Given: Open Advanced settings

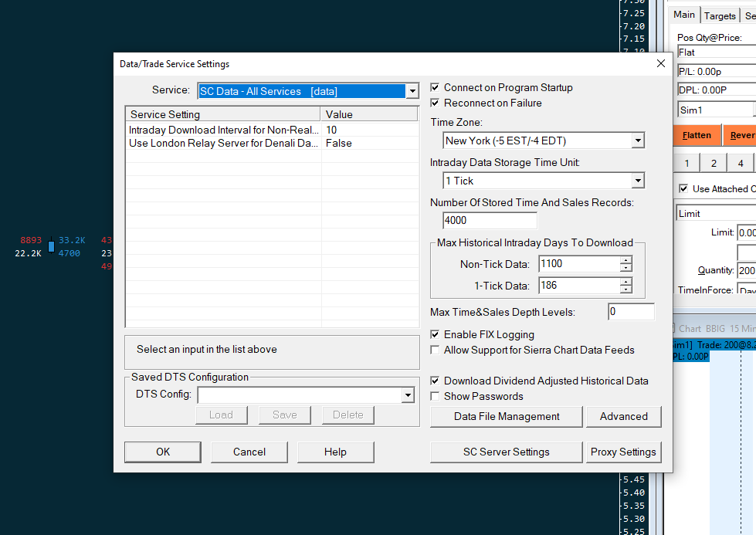Looking at the screenshot, I should pos(624,416).
